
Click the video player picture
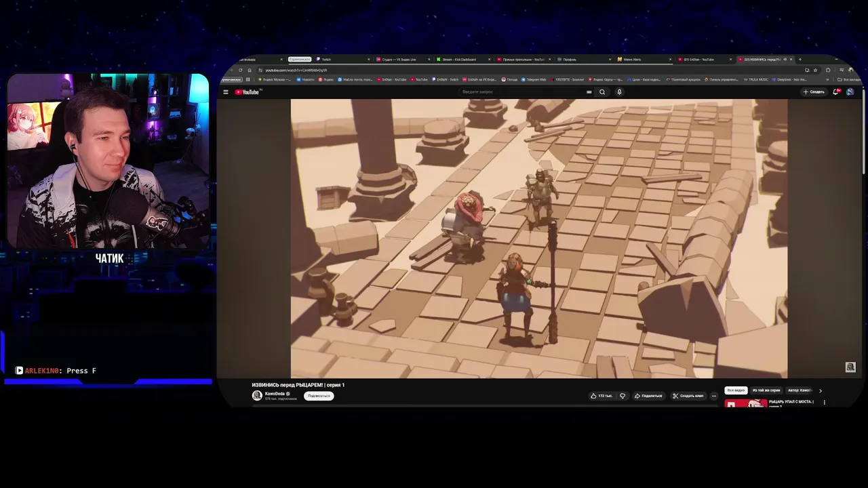[x=539, y=239]
